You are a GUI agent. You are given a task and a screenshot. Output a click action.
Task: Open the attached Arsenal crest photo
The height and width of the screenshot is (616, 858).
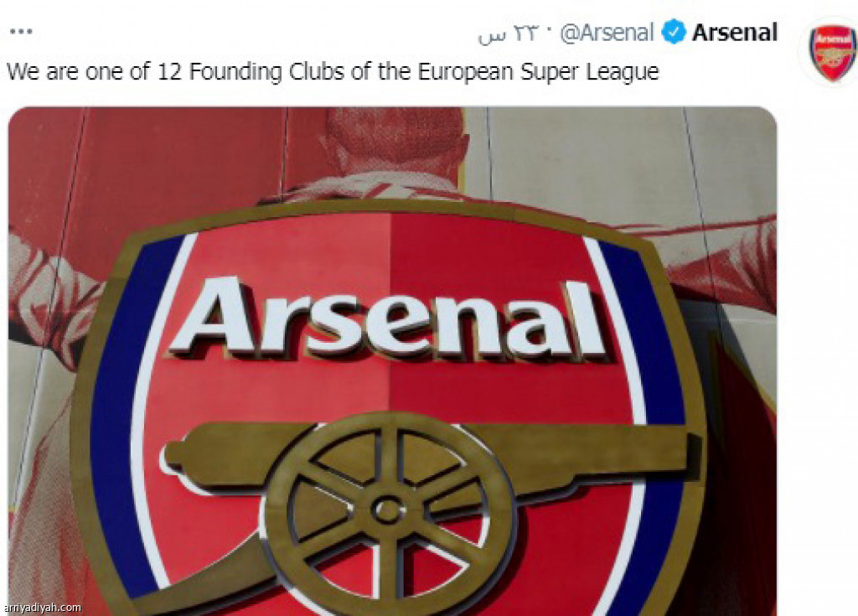(392, 361)
